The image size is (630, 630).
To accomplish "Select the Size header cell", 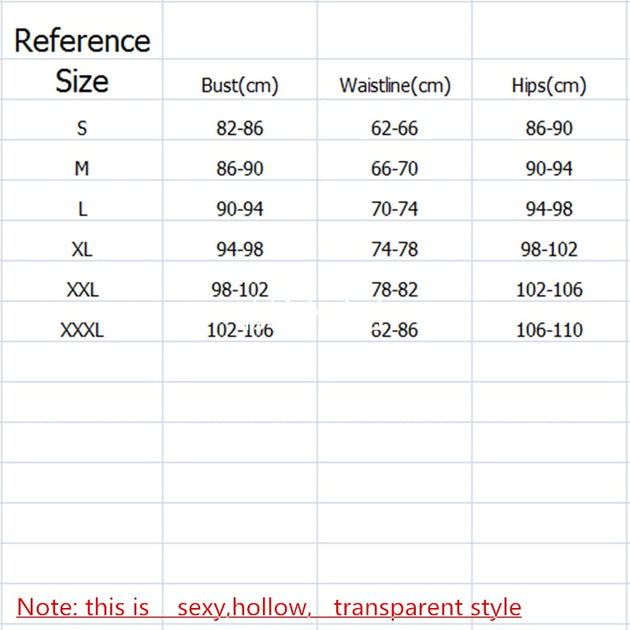I will pyautogui.click(x=82, y=81).
